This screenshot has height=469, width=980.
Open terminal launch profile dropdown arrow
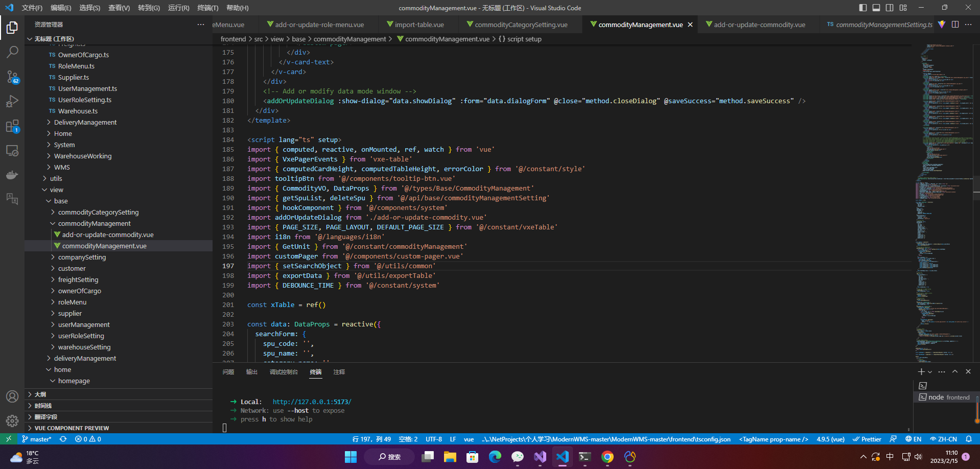(930, 371)
